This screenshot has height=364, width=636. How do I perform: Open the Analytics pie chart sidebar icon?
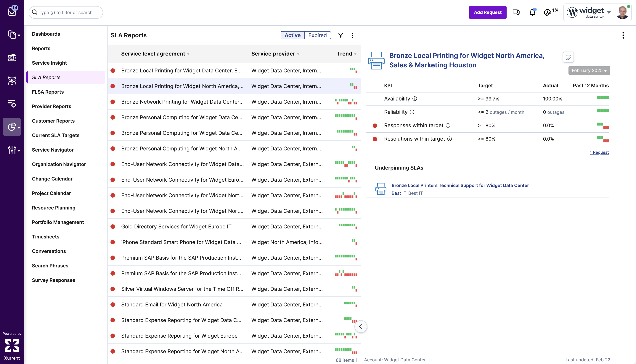coord(12,127)
